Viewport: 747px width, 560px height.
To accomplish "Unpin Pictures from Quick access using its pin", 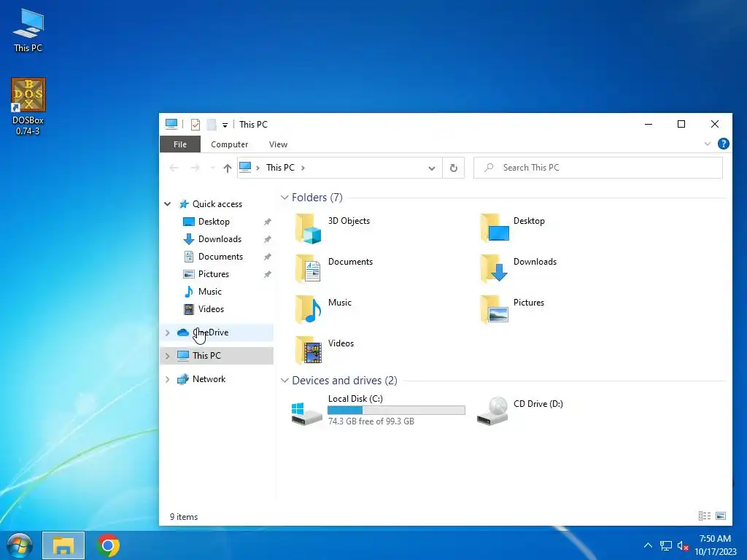I will pyautogui.click(x=267, y=274).
